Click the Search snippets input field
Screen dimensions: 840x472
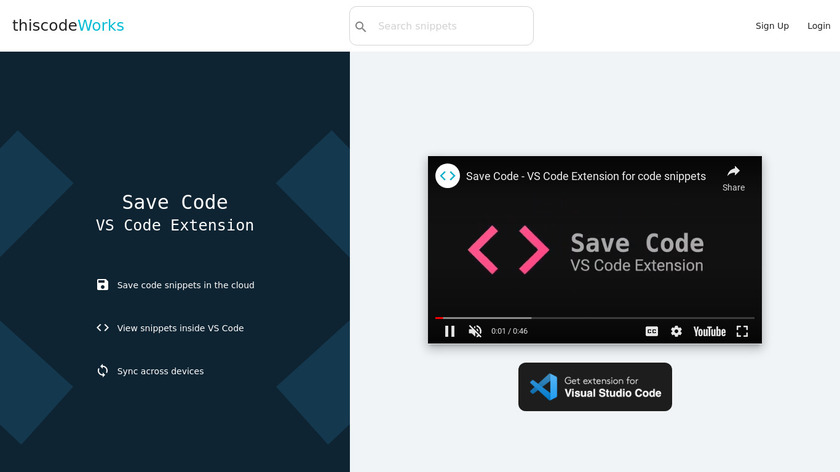point(441,26)
